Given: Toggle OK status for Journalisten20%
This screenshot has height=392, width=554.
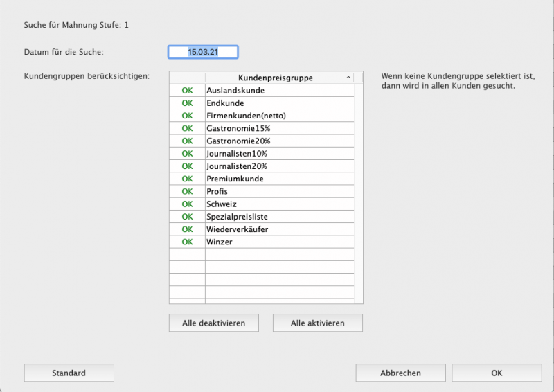Looking at the screenshot, I should coord(187,166).
